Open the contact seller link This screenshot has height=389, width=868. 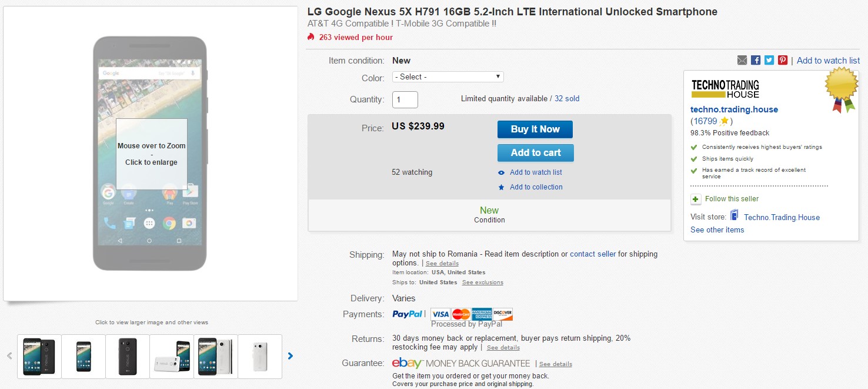pos(593,254)
